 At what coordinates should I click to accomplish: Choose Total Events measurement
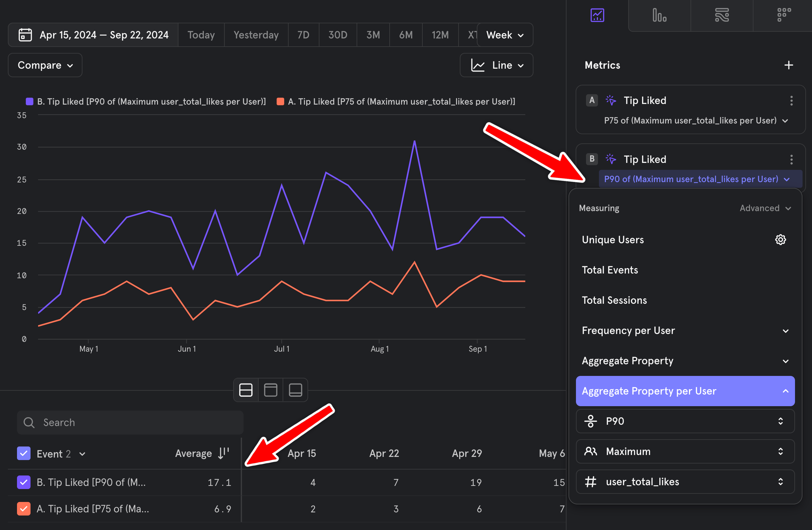610,270
